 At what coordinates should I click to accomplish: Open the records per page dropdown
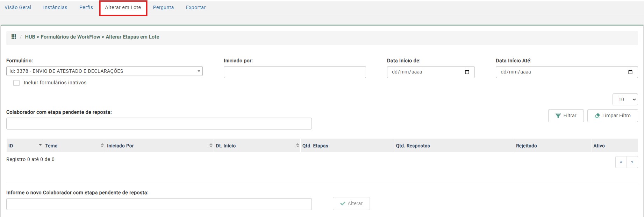625,99
